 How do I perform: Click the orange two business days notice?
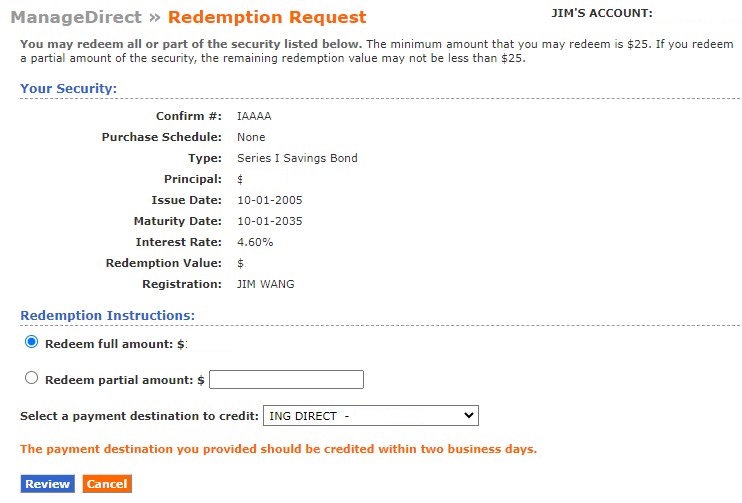pyautogui.click(x=278, y=449)
